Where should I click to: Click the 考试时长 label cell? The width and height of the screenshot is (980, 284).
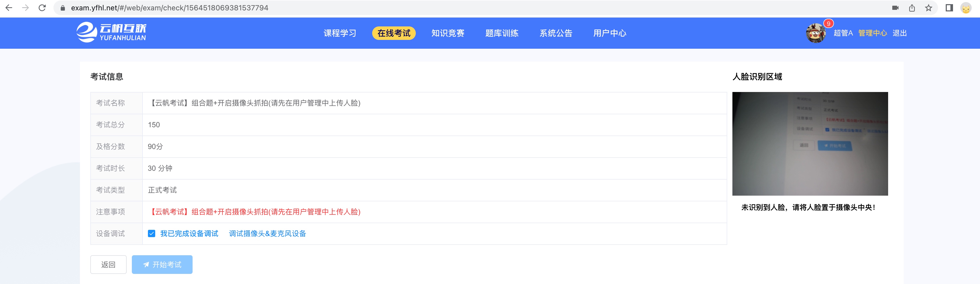pyautogui.click(x=117, y=168)
